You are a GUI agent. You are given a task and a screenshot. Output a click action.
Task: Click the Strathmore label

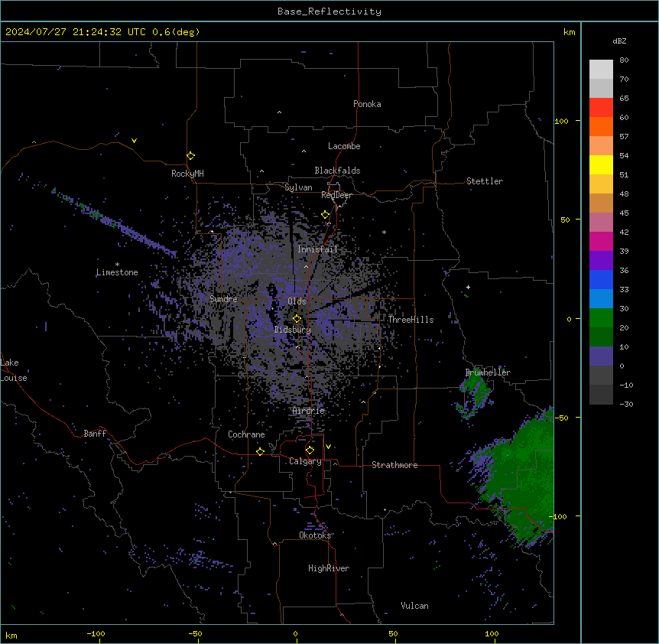click(x=394, y=465)
